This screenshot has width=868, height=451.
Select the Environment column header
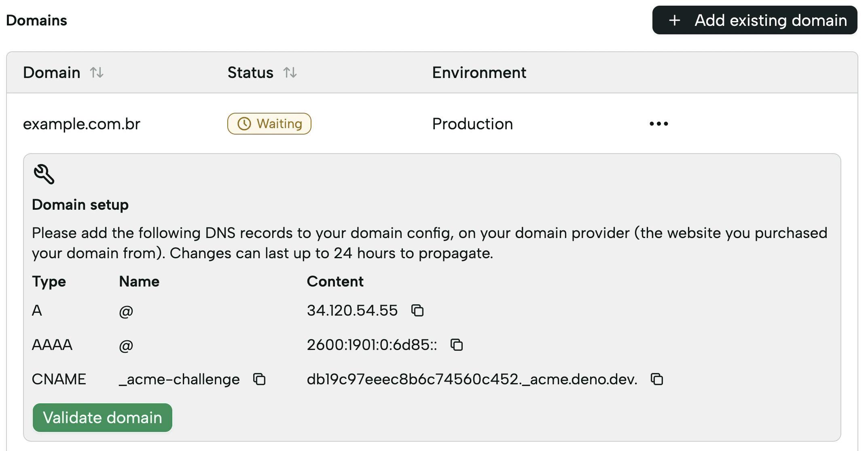click(x=479, y=73)
